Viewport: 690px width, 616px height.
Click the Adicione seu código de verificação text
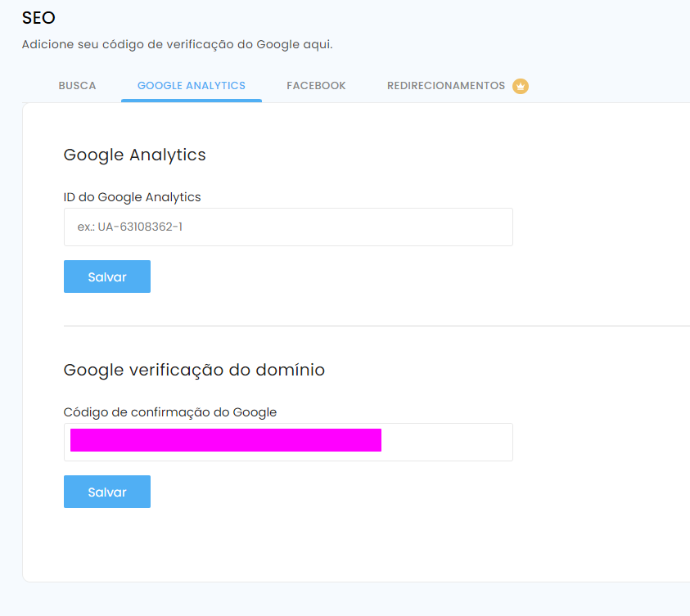coord(178,44)
